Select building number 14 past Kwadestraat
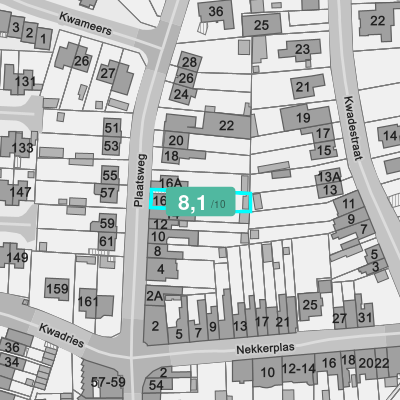 [390, 136]
